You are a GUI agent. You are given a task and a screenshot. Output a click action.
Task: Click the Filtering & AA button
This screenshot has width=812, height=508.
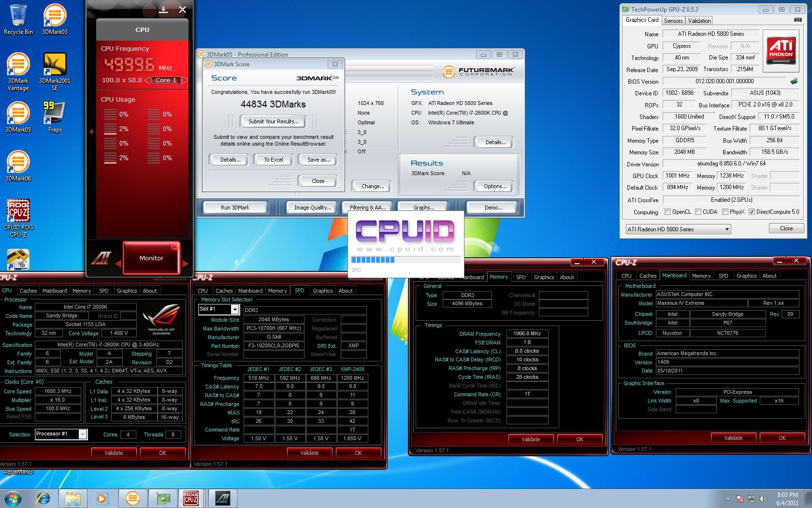(x=368, y=208)
